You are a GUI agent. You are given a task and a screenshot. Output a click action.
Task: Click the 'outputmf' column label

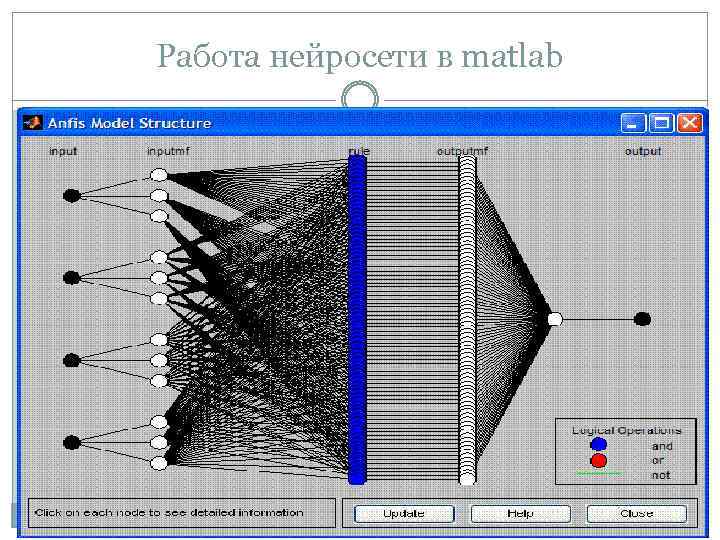coord(462,151)
